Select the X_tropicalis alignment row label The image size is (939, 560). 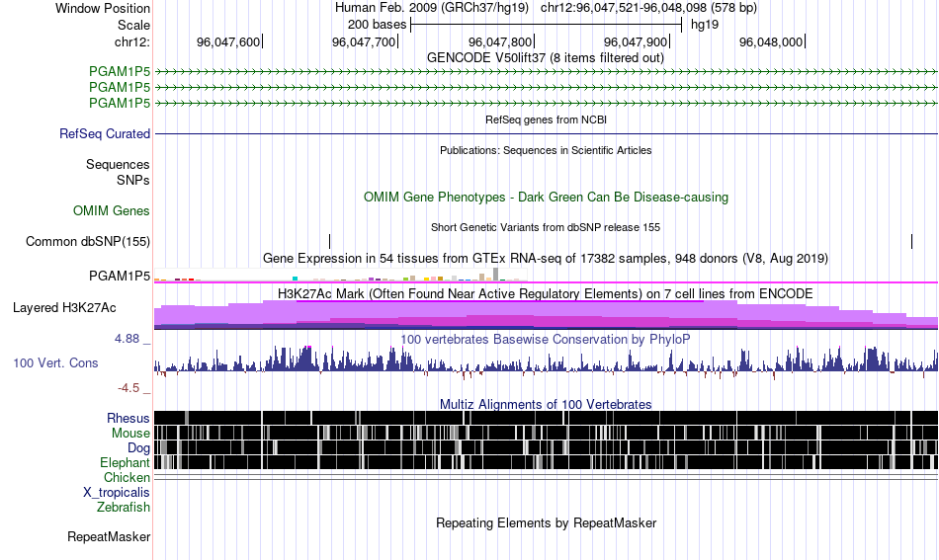pyautogui.click(x=117, y=493)
